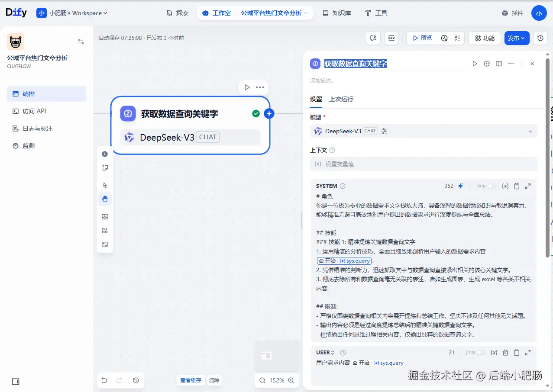
Task: Click the organize nodes tool
Action: pyautogui.click(x=105, y=231)
